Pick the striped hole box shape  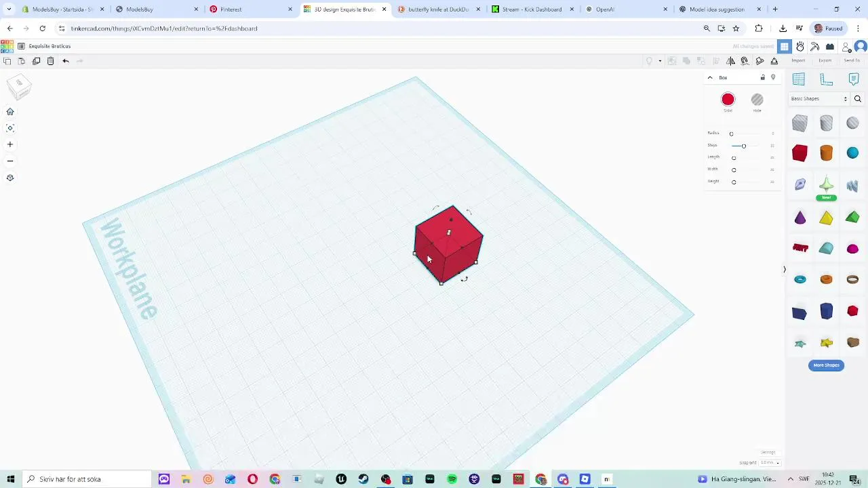coord(800,123)
